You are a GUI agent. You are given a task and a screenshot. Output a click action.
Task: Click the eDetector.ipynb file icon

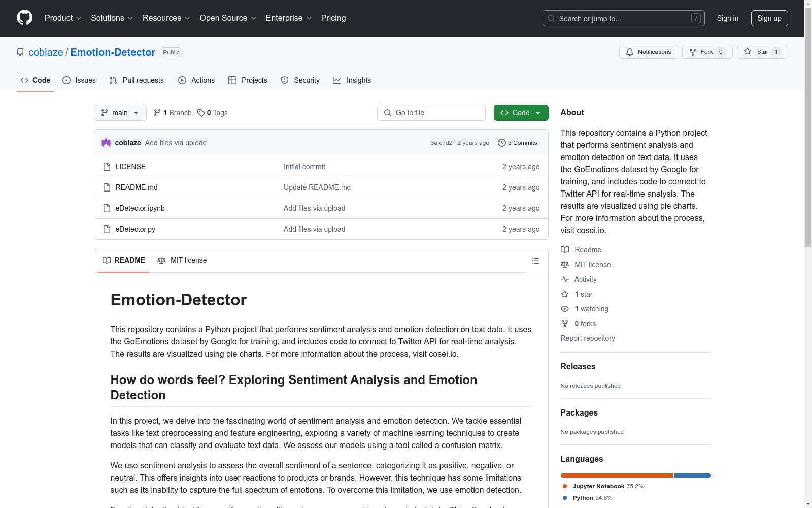point(107,208)
